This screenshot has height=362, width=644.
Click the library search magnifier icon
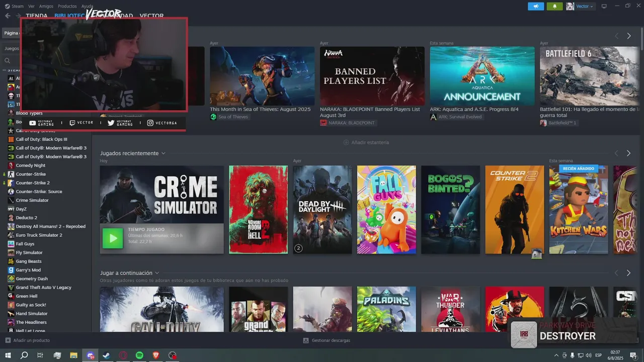coord(8,60)
